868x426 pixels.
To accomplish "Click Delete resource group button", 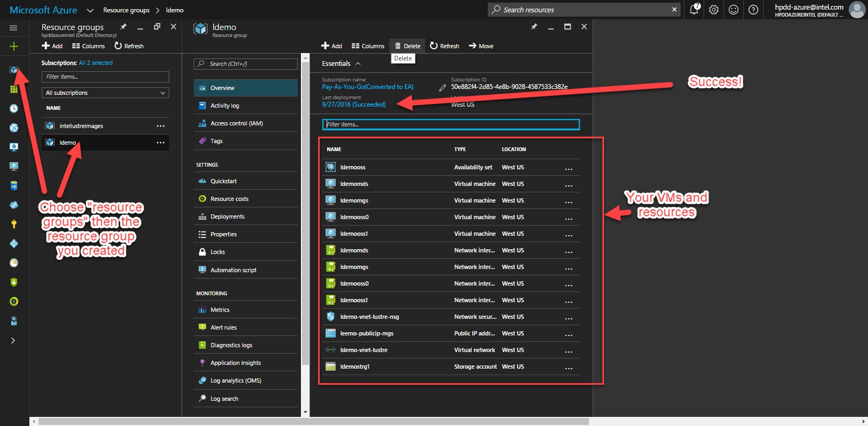I will coord(407,46).
